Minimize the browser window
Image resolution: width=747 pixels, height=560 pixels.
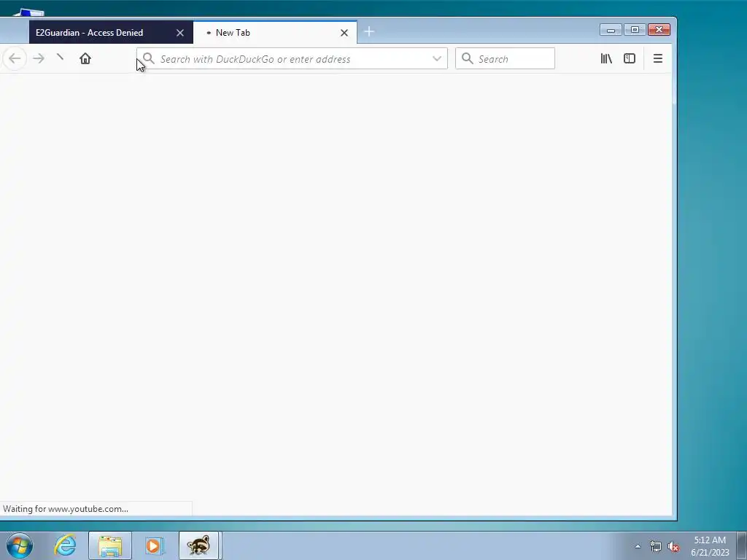[611, 30]
